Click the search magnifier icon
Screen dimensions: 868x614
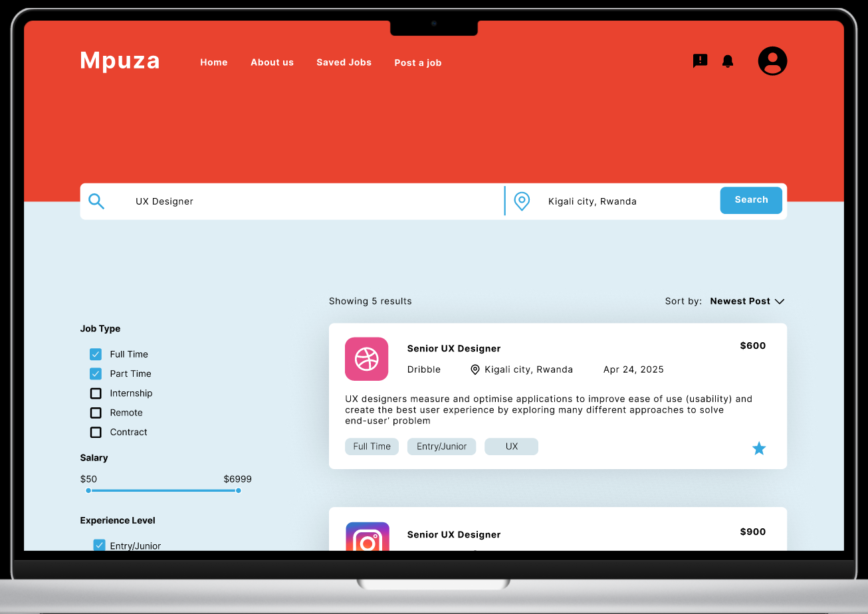click(x=96, y=201)
